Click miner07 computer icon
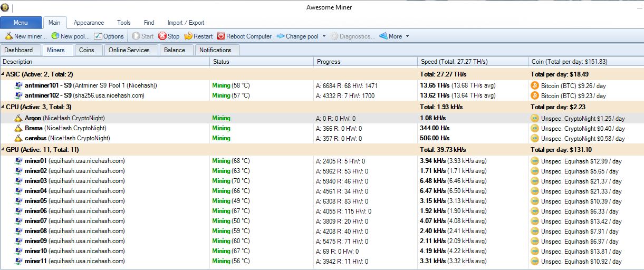644x270 pixels. pyautogui.click(x=19, y=221)
